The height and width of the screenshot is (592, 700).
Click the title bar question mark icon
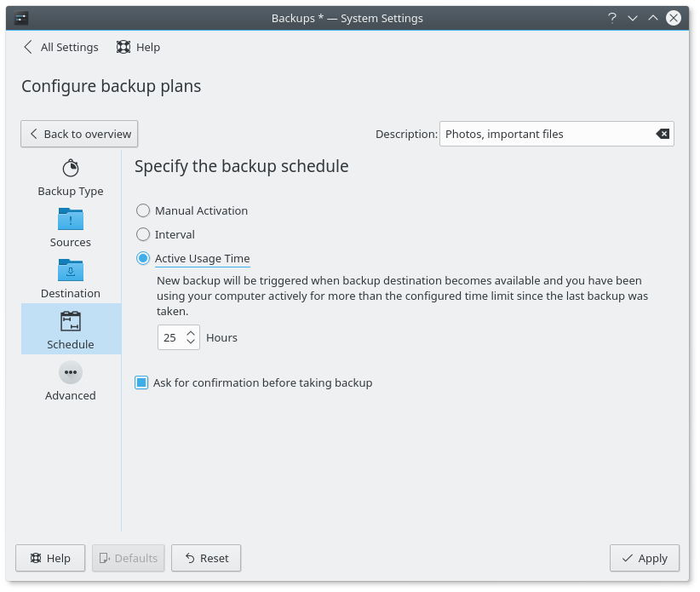pyautogui.click(x=612, y=18)
